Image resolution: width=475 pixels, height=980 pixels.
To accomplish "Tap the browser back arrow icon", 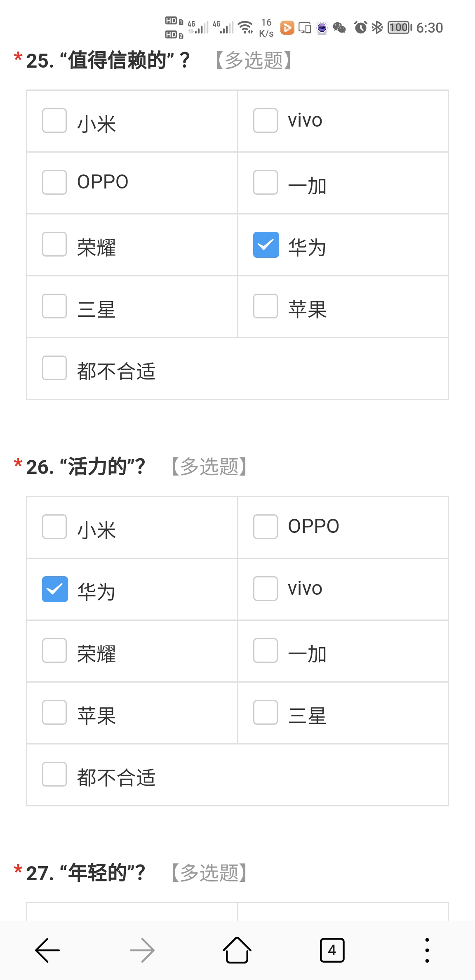I will (47, 950).
